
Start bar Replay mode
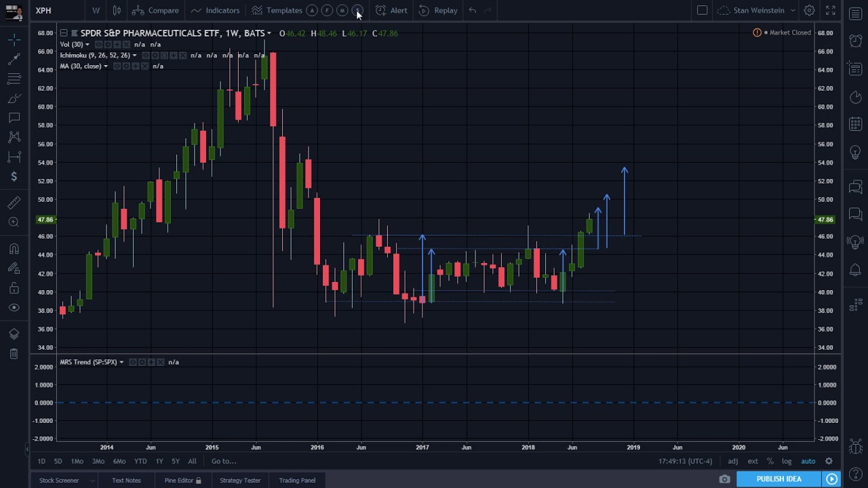[438, 10]
